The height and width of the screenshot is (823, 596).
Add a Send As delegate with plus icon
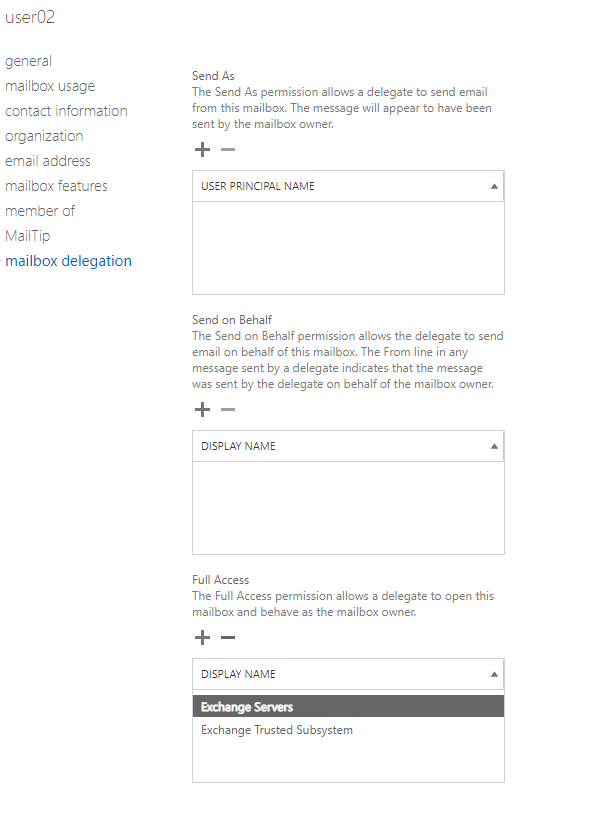202,150
